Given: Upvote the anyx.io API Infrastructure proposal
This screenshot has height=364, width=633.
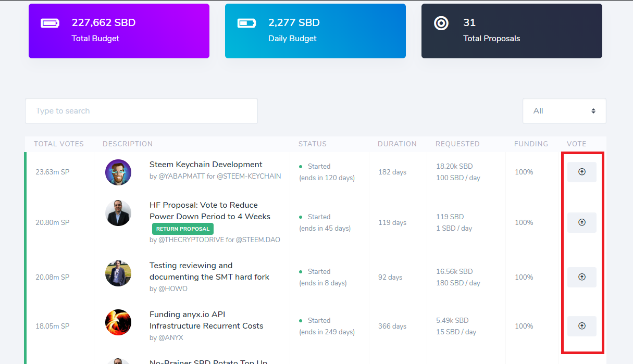Looking at the screenshot, I should click(x=582, y=326).
